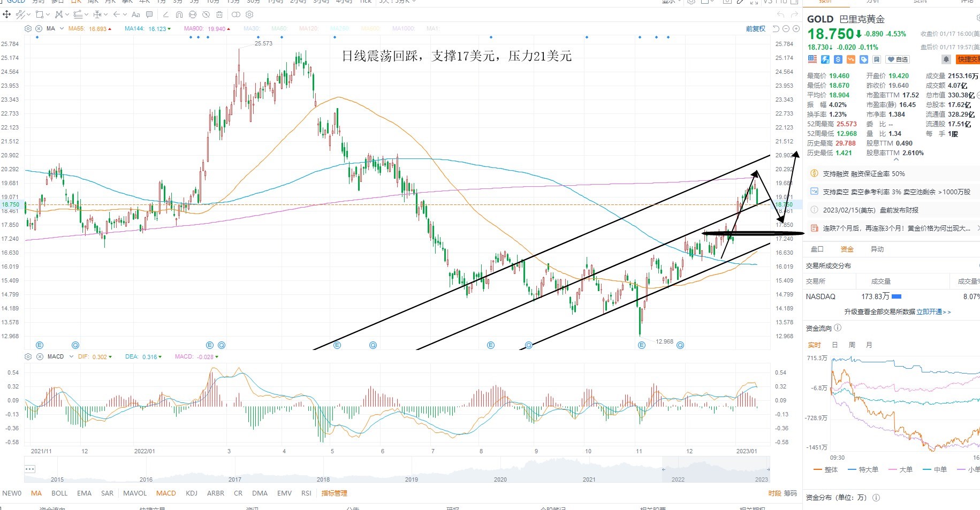This screenshot has width=980, height=510.
Task: Select the trend line drawing tool
Action: [21, 14]
